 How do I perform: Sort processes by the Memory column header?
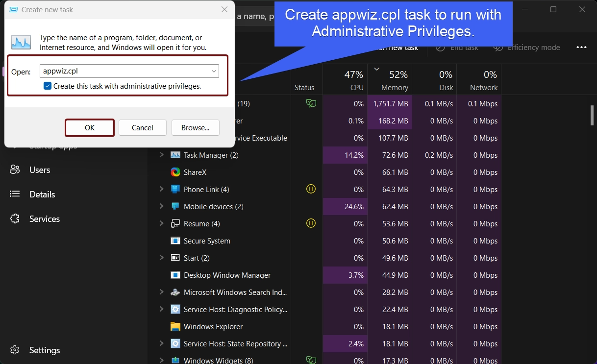click(x=390, y=79)
